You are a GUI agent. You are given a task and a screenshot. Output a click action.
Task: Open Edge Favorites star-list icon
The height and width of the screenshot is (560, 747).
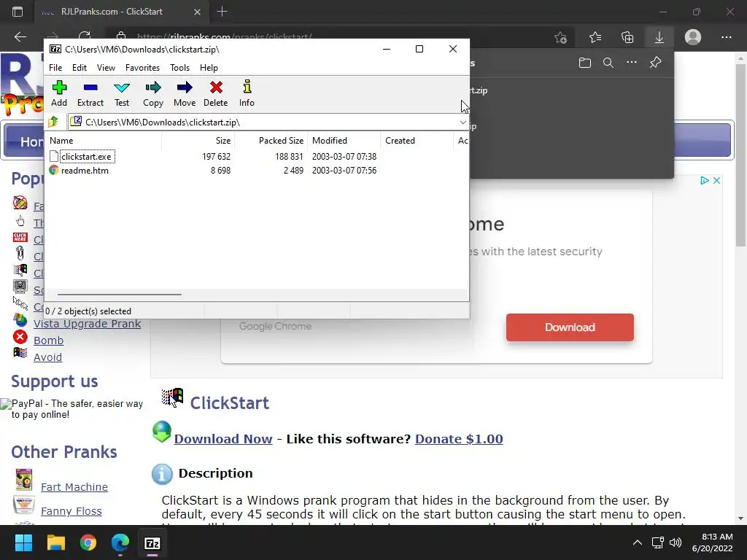coord(595,37)
